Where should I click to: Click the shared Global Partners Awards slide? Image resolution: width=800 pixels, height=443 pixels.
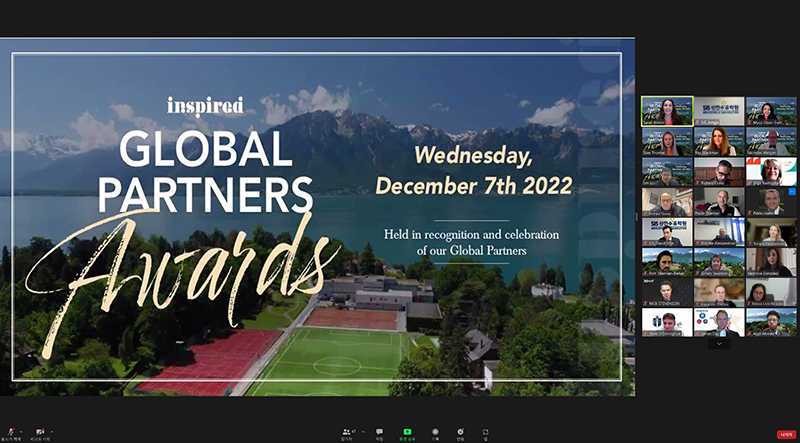[x=317, y=217]
